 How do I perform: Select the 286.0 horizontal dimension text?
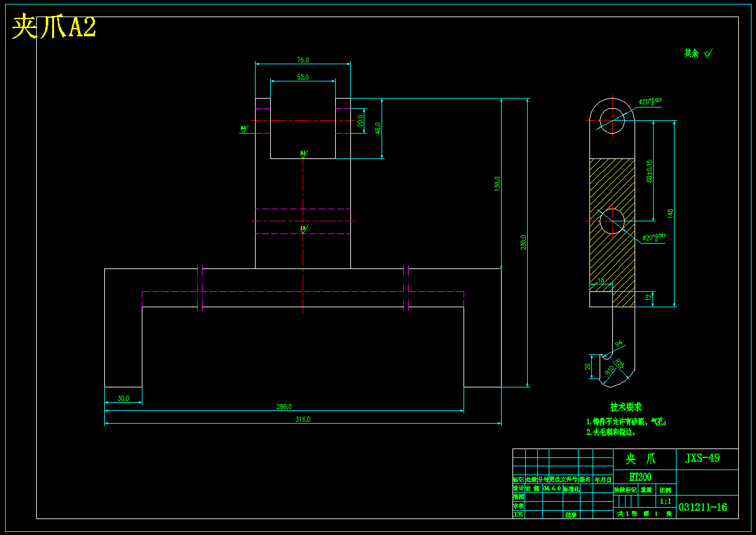pyautogui.click(x=284, y=406)
